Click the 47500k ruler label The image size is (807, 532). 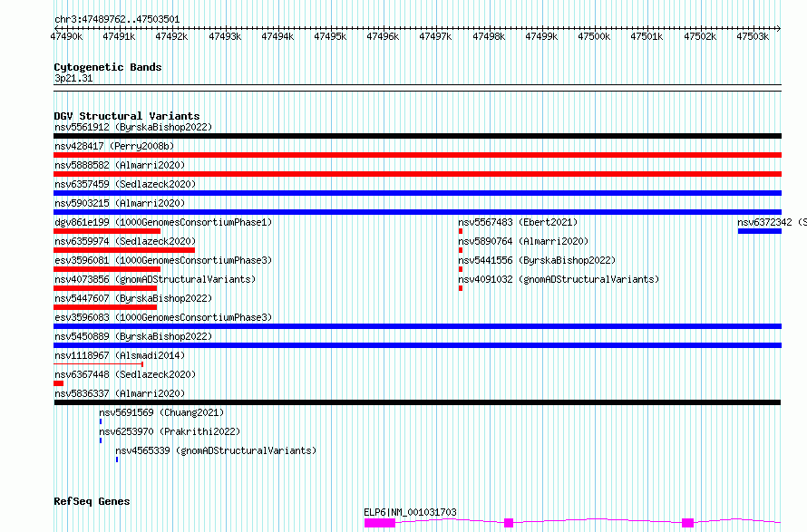pyautogui.click(x=594, y=37)
